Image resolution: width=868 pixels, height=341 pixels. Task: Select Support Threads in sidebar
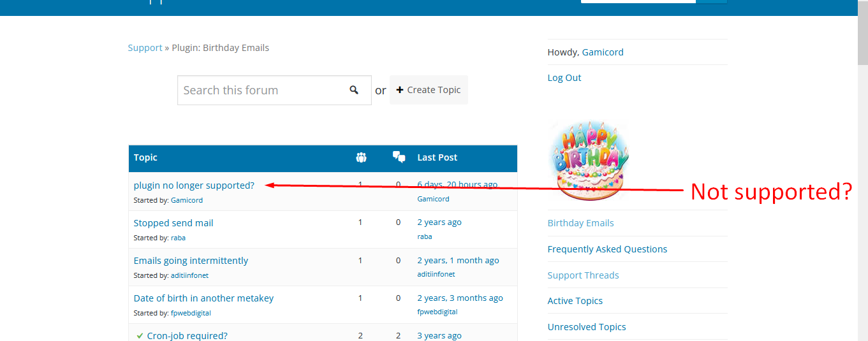(x=583, y=275)
